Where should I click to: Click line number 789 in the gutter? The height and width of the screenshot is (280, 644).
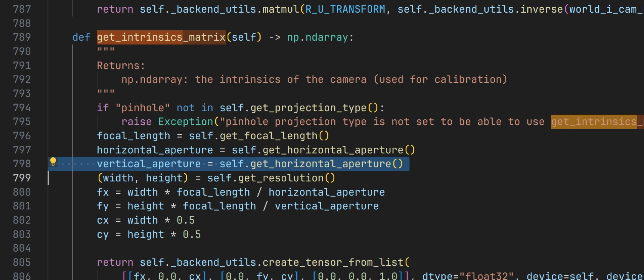22,37
